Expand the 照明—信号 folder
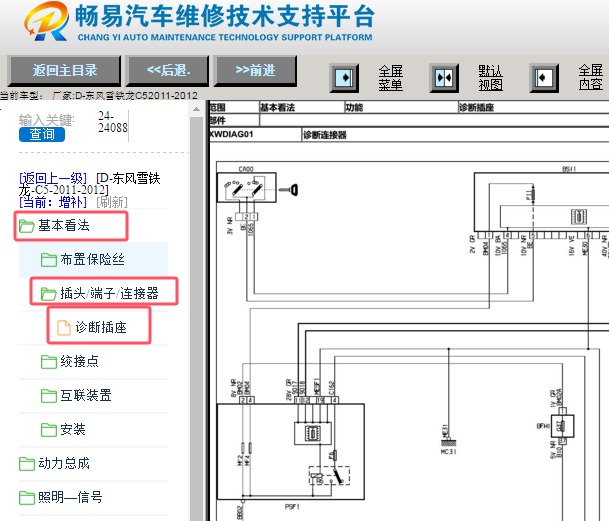The height and width of the screenshot is (521, 609). point(70,497)
